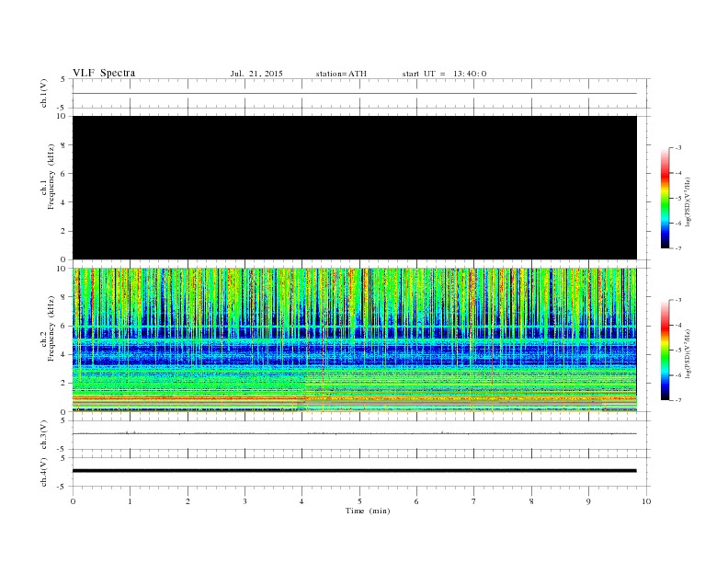Click the ch.1 colorbar "log(PSD)(V²/Hz)" label
The image size is (728, 563).
pyautogui.click(x=688, y=201)
